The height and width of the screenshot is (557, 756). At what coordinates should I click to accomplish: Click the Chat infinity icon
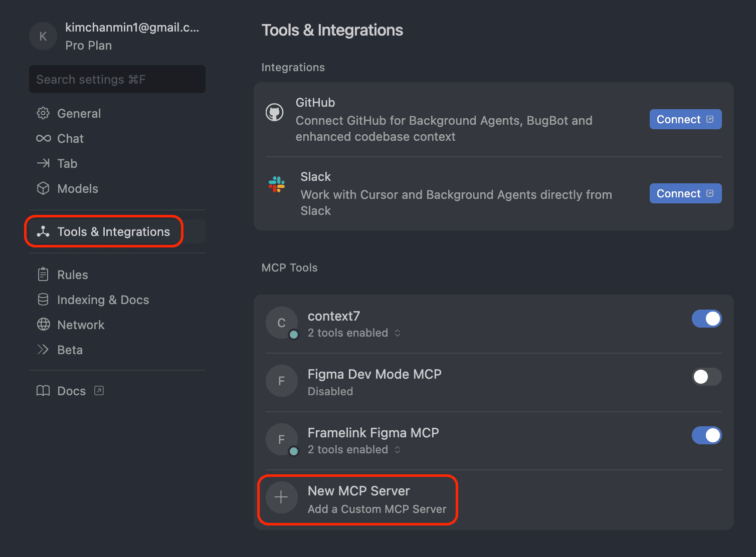point(43,138)
